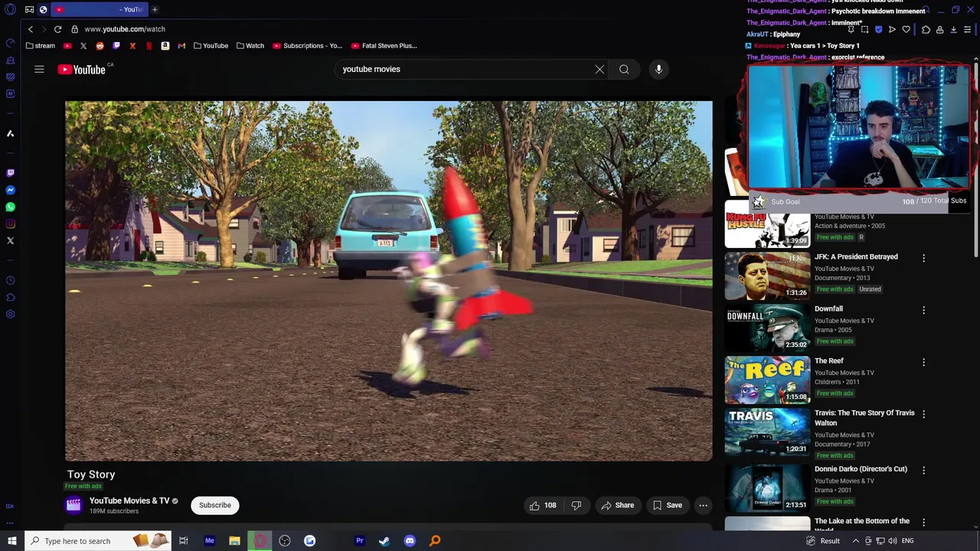Viewport: 980px width, 551px height.
Task: Go to the YouTube home logo
Action: pos(81,70)
